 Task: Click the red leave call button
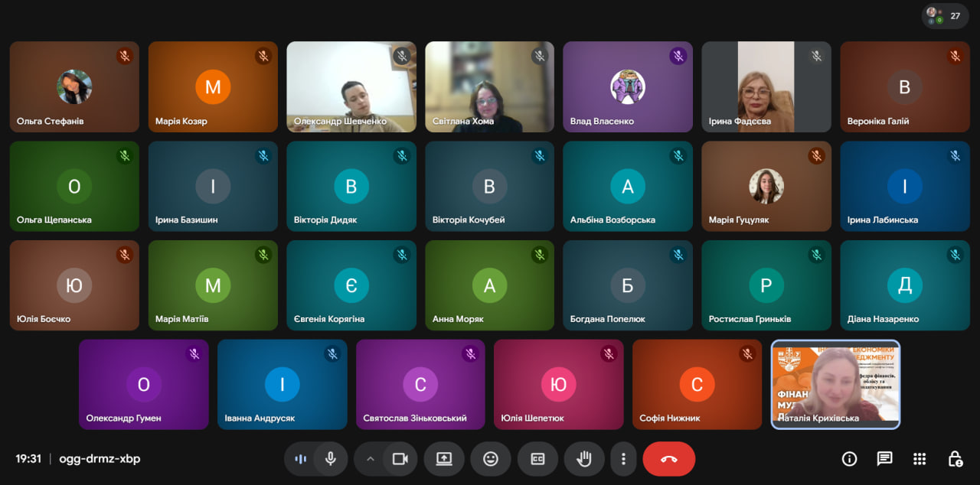point(668,459)
